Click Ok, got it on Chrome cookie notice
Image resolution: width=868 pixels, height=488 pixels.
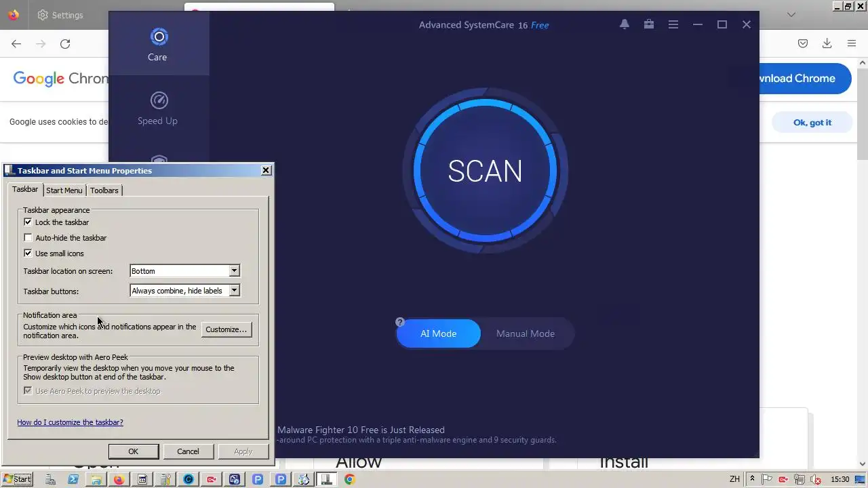pyautogui.click(x=812, y=123)
